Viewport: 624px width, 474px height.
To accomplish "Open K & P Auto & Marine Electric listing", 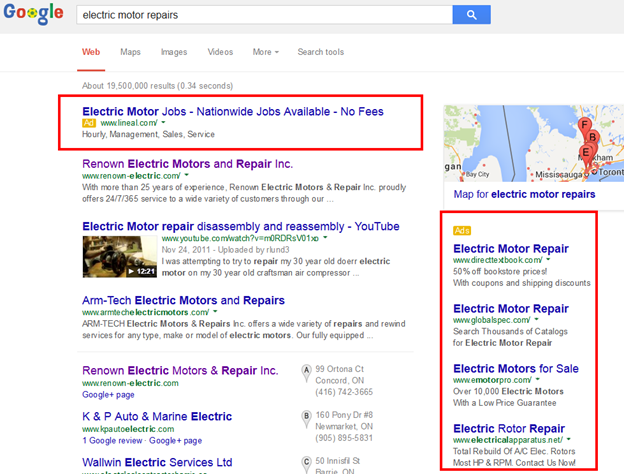I will 157,417.
